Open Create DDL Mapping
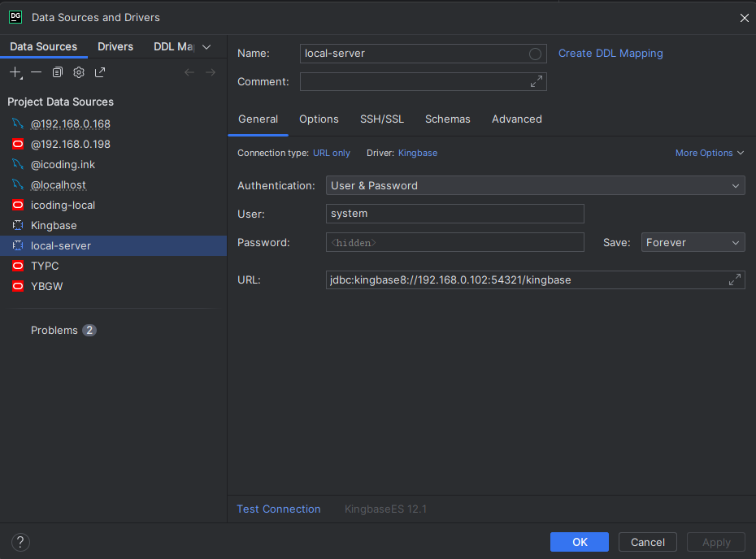The image size is (756, 559). (610, 53)
